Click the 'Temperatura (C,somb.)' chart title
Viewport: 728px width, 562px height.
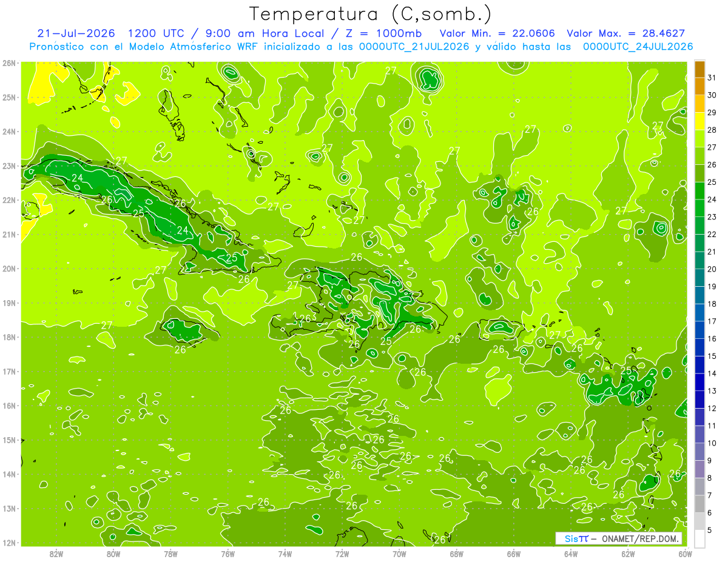point(371,14)
